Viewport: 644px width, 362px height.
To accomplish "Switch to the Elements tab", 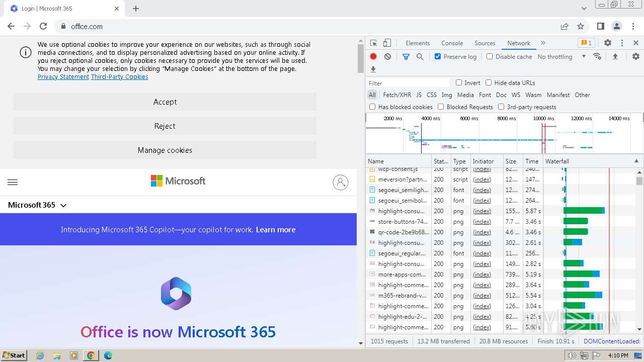I will 418,43.
